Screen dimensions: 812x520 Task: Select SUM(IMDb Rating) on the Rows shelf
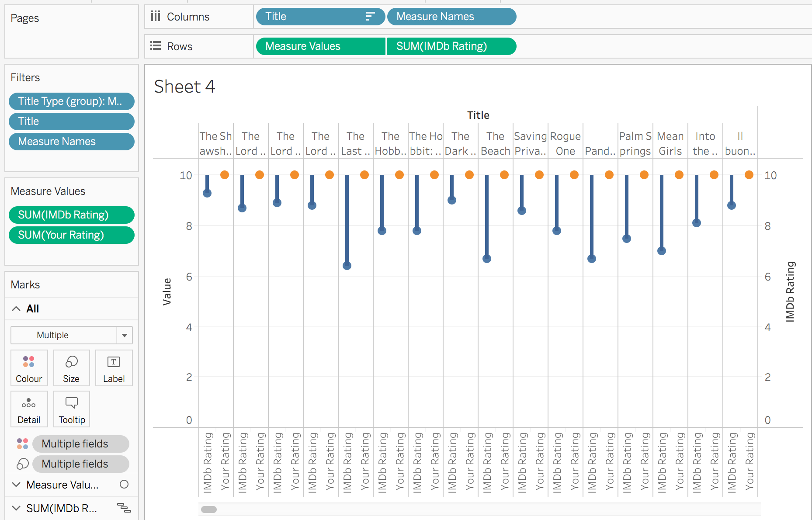pyautogui.click(x=452, y=46)
